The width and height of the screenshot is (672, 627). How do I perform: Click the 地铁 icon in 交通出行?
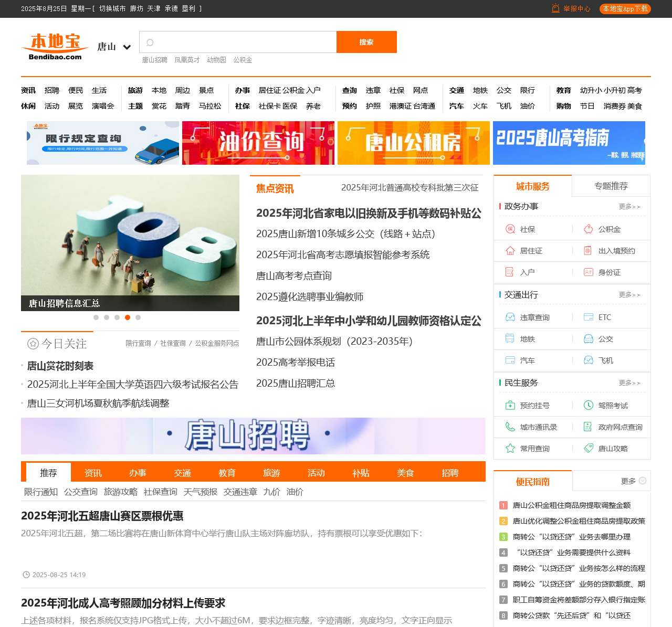pos(509,339)
